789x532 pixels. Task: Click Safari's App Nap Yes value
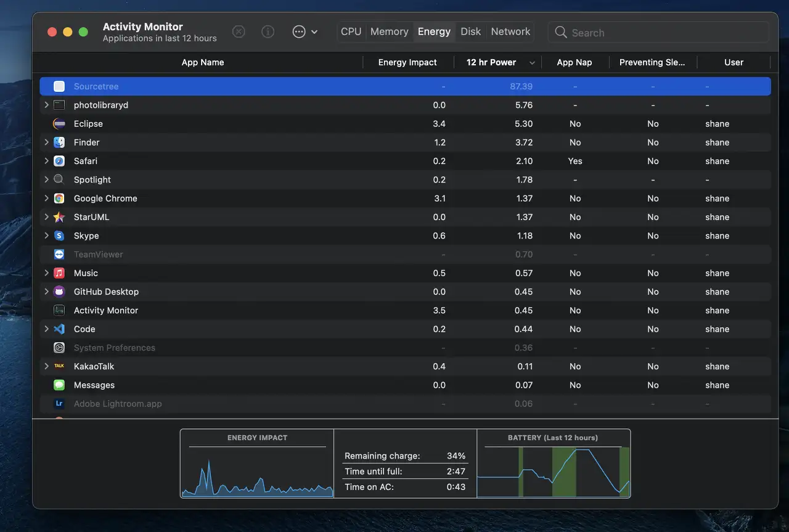click(x=574, y=161)
